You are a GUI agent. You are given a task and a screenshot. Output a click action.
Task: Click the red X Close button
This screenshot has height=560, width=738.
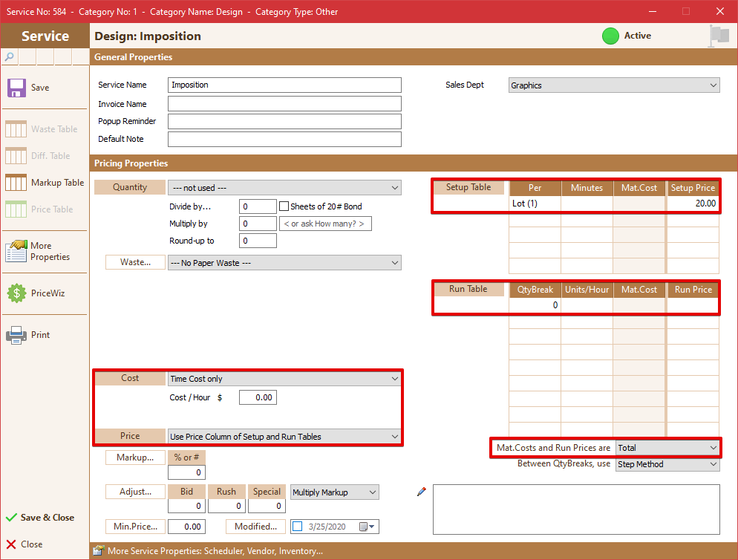point(11,544)
